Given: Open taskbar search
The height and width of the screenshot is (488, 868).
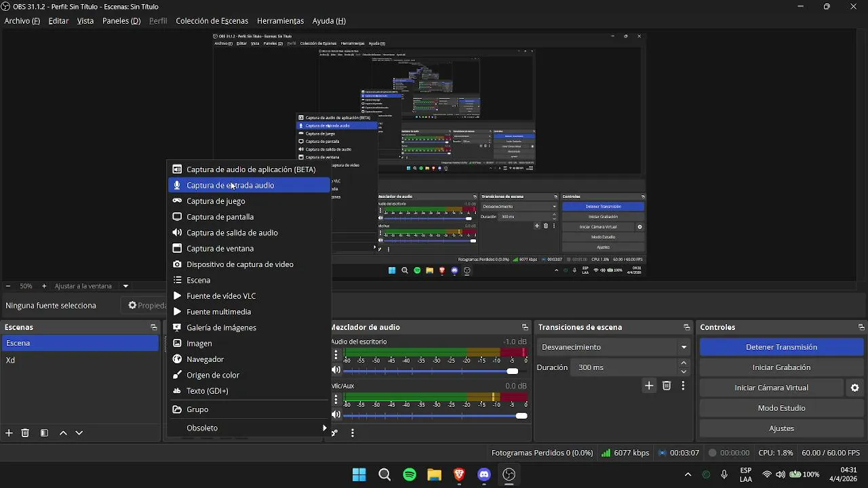Looking at the screenshot, I should tap(384, 474).
